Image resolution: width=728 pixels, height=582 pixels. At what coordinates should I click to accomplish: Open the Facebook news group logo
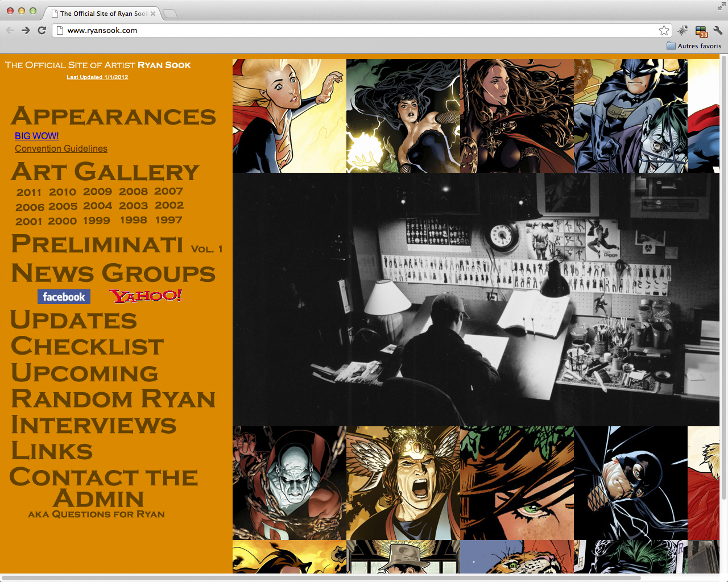(64, 297)
